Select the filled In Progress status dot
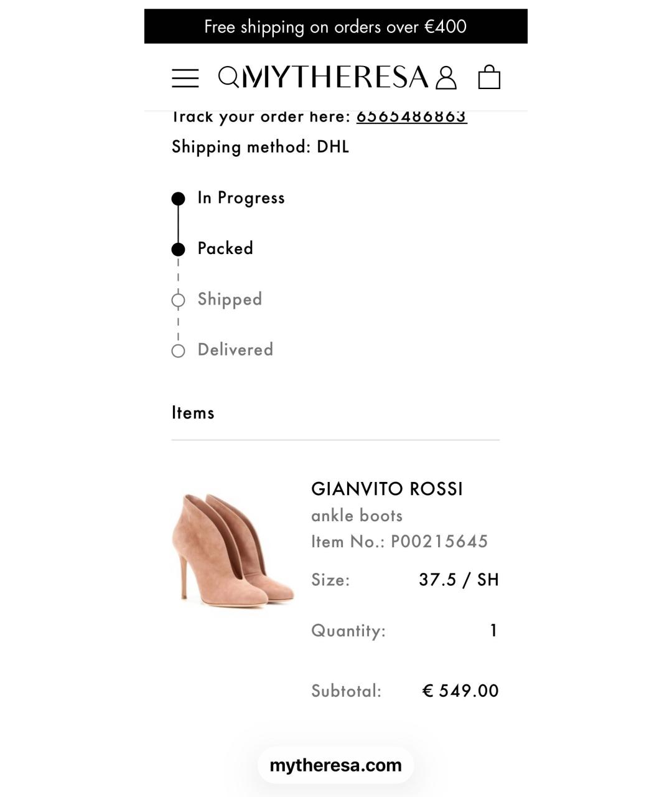This screenshot has height=797, width=672. 179,197
